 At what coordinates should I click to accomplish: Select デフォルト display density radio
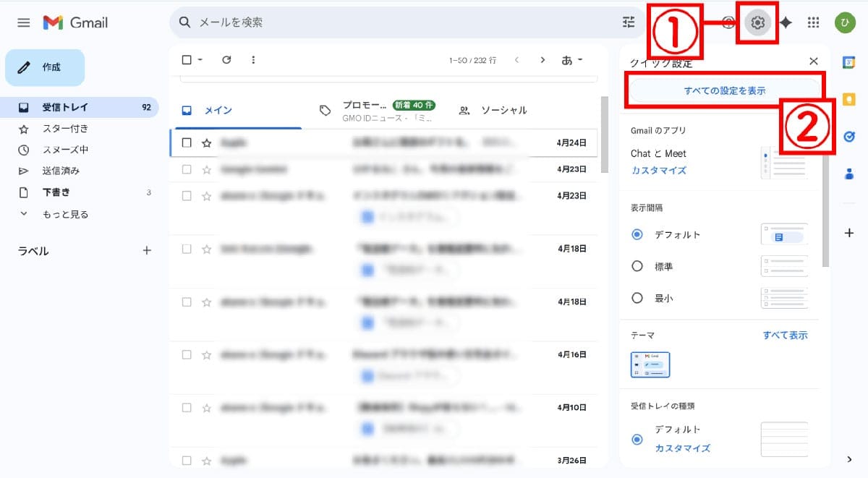pos(637,234)
